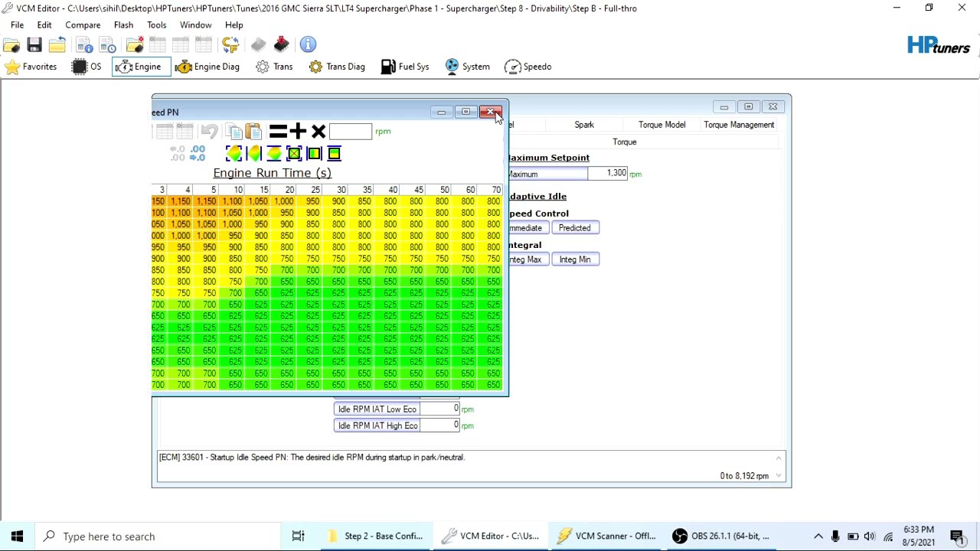Open the Trans Diag section
980x551 pixels.
point(337,67)
